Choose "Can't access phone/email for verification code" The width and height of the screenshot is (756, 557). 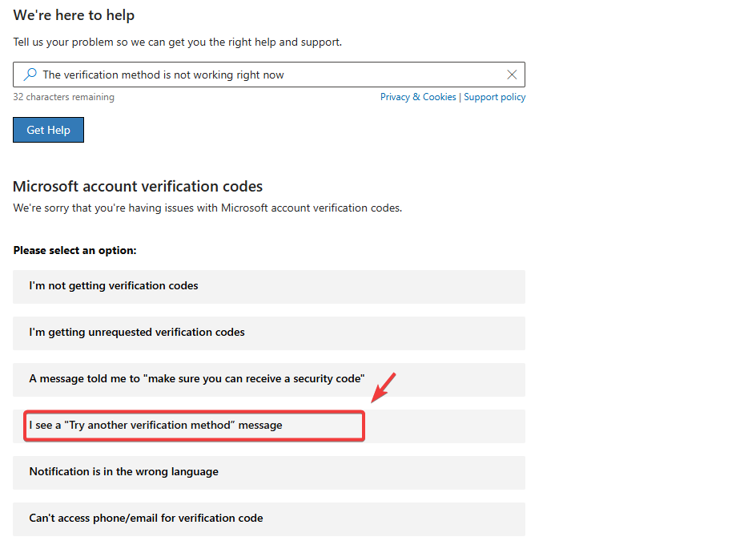tap(269, 519)
